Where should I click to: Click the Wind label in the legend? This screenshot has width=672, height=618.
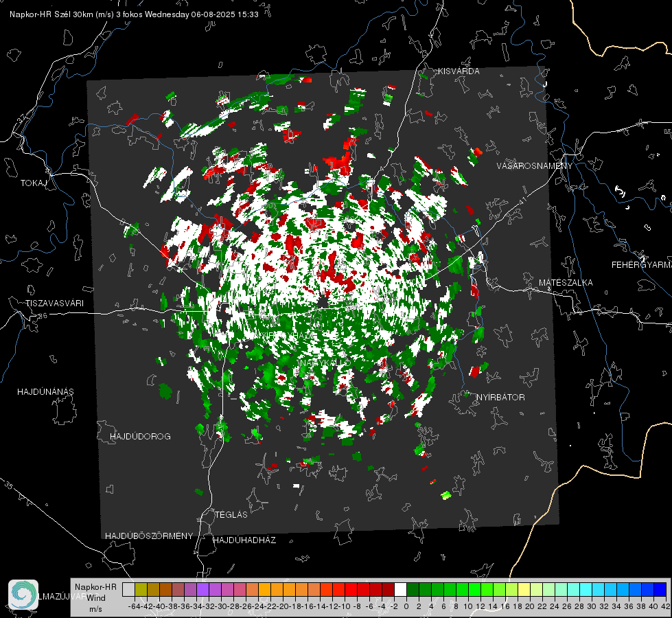(x=96, y=598)
